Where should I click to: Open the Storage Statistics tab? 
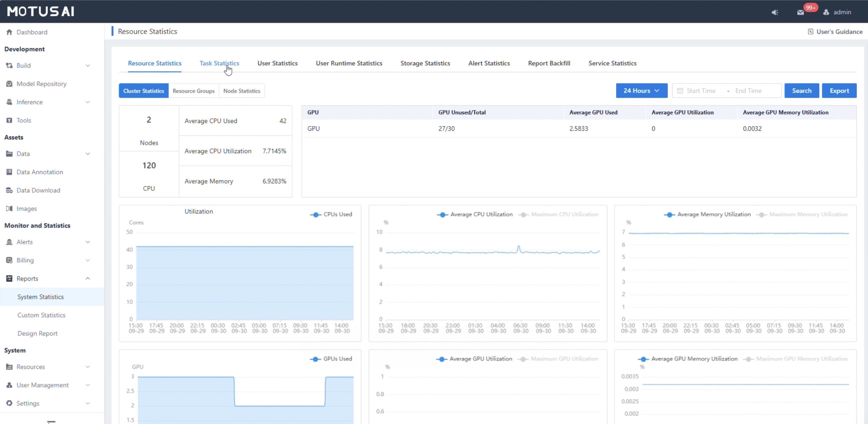[x=425, y=63]
